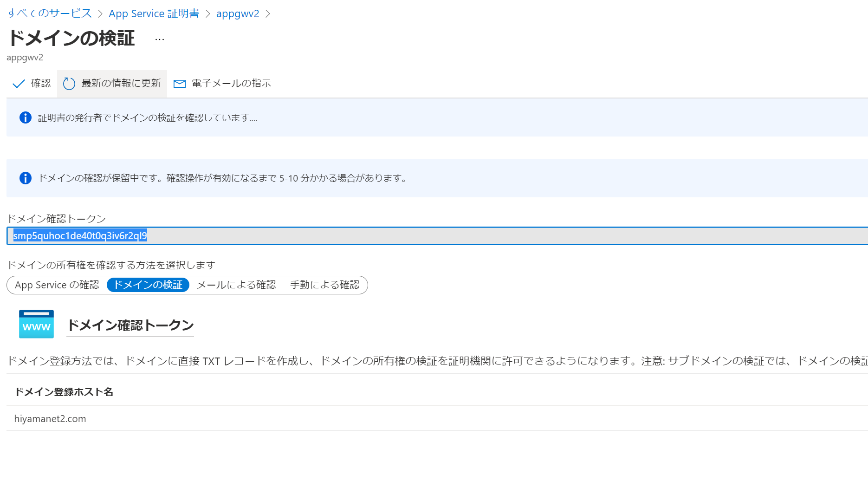The width and height of the screenshot is (868, 488).
Task: Select メールによる確認 option
Action: point(236,285)
